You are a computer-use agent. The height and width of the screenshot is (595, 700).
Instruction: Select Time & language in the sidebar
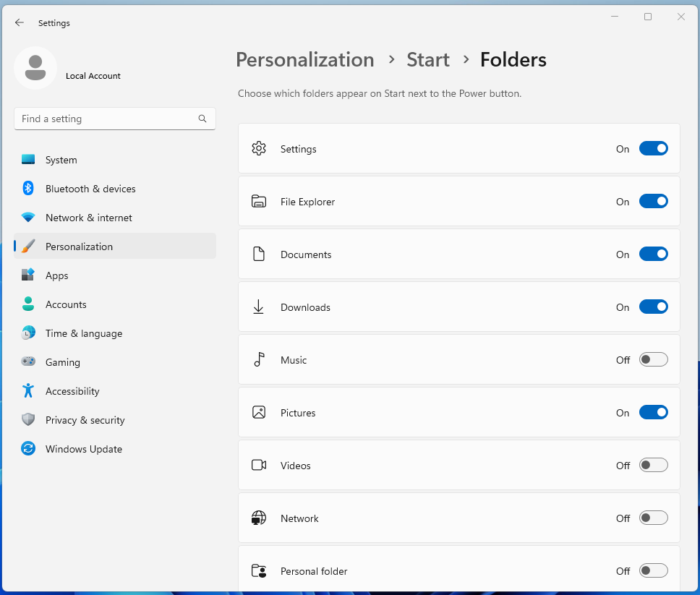[84, 333]
